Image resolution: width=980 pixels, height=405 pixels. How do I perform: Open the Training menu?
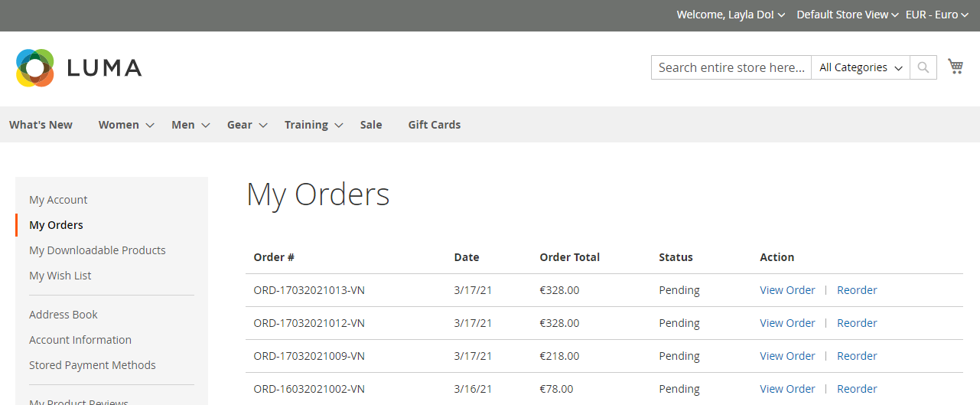point(313,125)
